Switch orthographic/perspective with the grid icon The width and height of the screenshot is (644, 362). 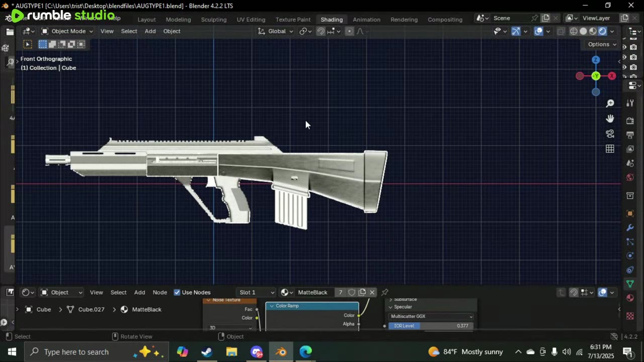click(610, 149)
